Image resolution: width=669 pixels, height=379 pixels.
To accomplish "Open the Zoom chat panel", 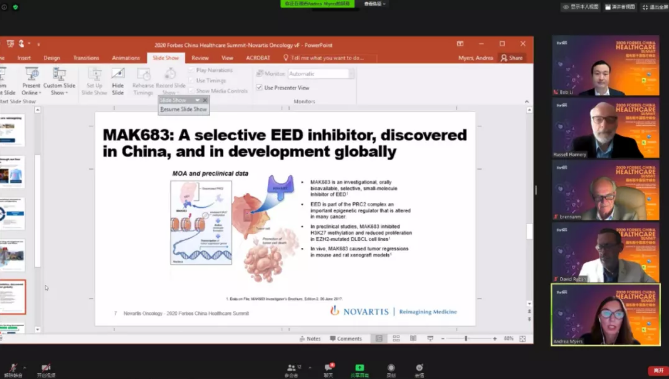I will (x=329, y=370).
